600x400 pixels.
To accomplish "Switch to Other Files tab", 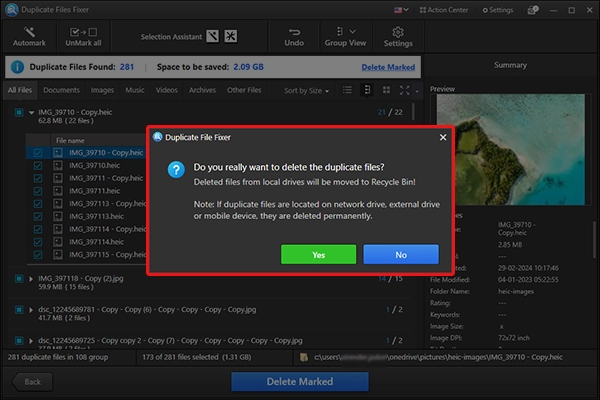I will click(x=244, y=90).
